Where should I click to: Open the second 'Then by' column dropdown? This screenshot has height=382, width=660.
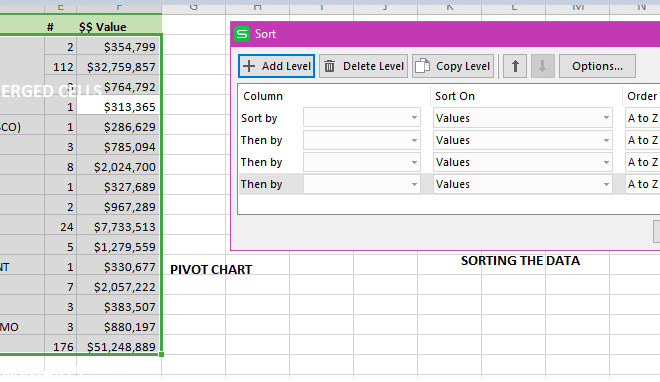[x=362, y=162]
